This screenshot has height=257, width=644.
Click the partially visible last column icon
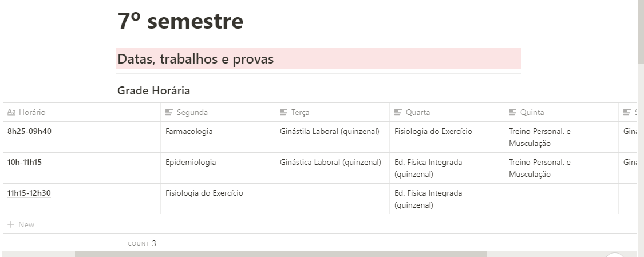(x=627, y=112)
